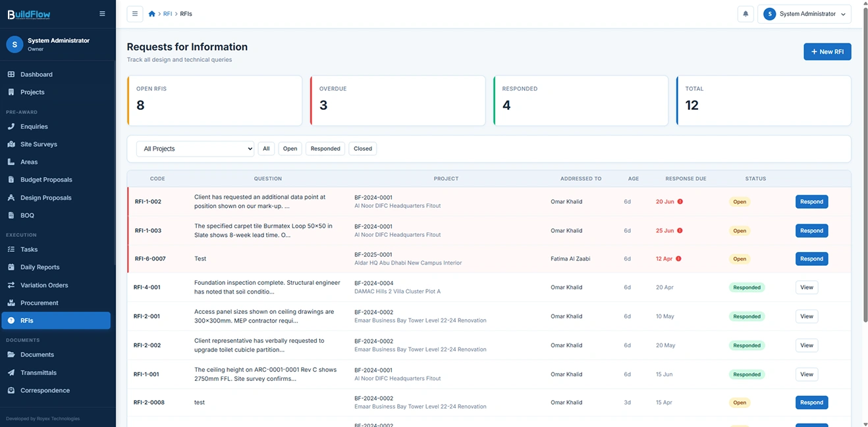
Task: Open Site Surveys in sidebar
Action: coord(38,144)
